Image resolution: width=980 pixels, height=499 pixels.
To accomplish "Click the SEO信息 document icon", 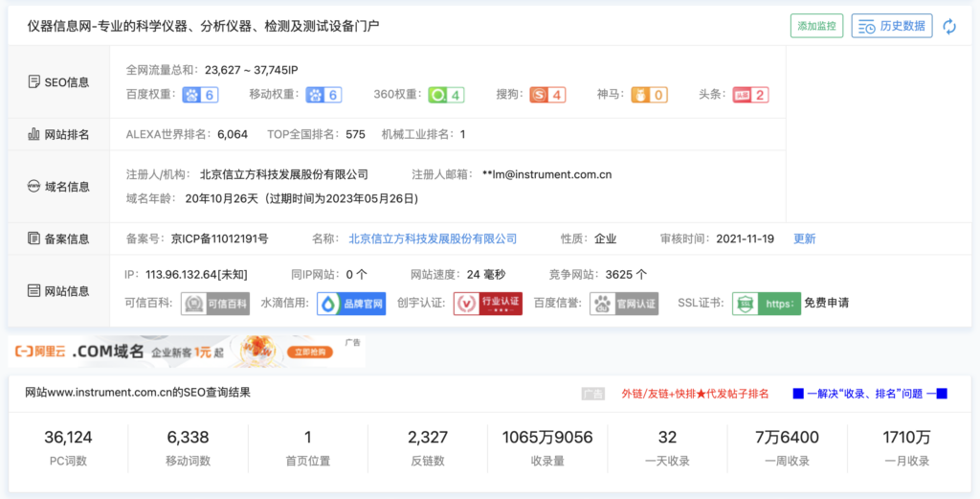I will (33, 82).
